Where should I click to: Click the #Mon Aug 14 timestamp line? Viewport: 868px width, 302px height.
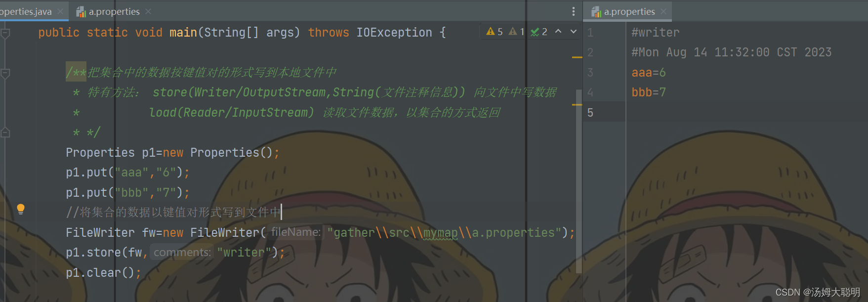pos(732,52)
